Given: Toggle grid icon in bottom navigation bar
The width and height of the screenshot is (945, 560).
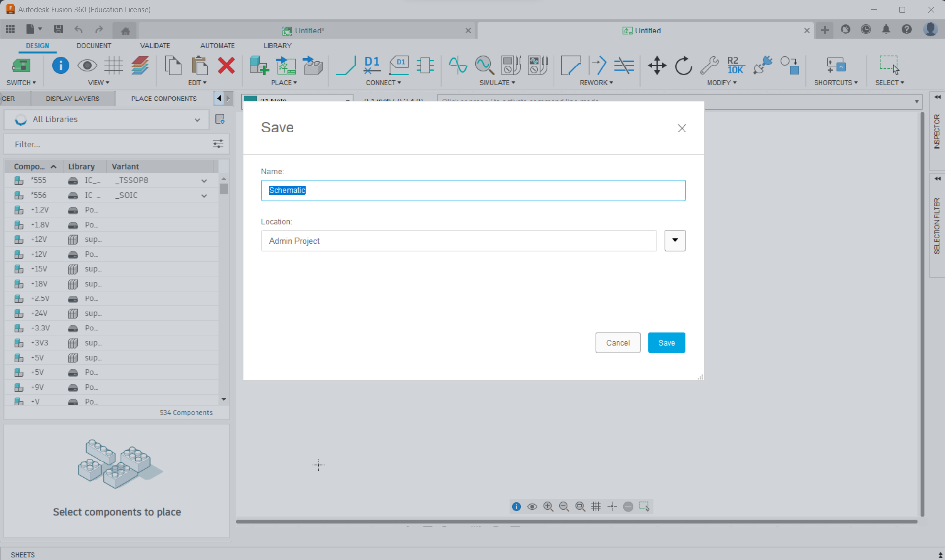Looking at the screenshot, I should click(x=596, y=506).
